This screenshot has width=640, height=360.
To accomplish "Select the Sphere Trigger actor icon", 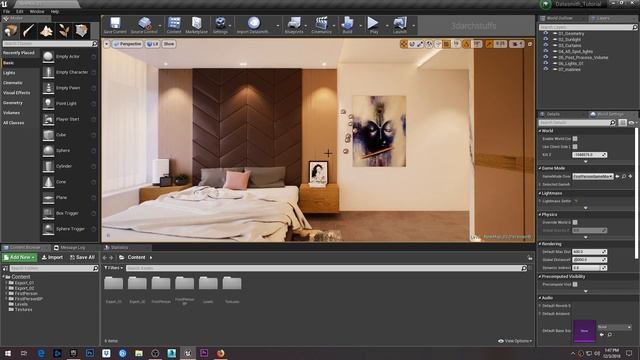I will point(48,229).
